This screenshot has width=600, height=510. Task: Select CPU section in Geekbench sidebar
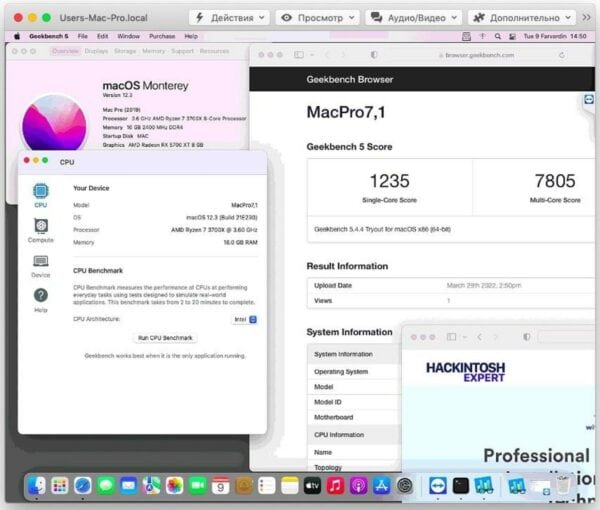click(41, 195)
